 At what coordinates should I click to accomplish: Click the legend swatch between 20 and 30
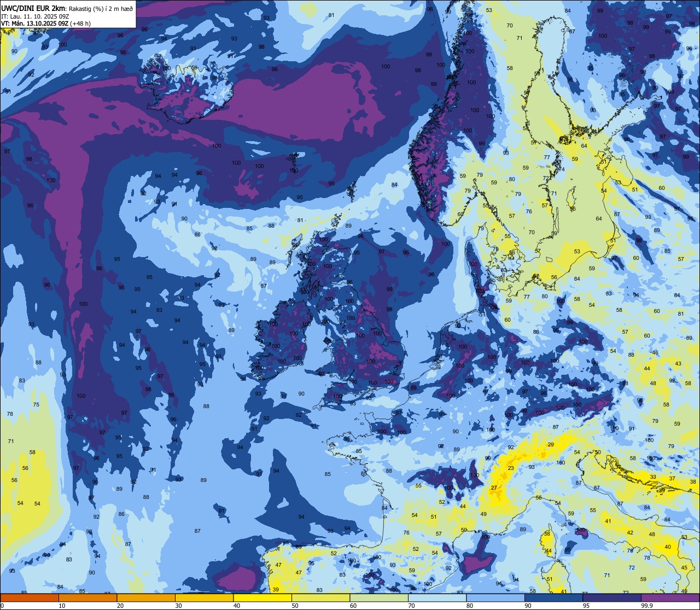click(146, 597)
